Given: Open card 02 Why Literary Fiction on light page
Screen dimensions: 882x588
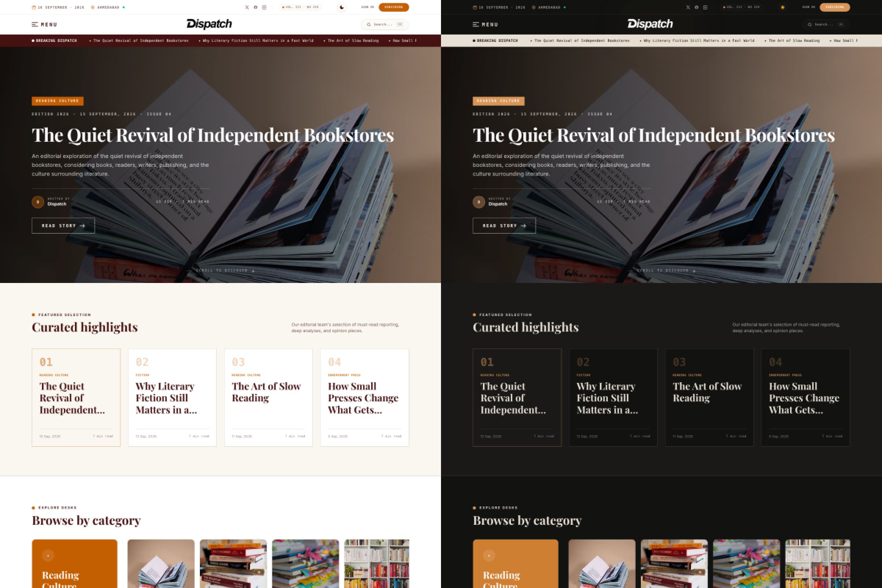Looking at the screenshot, I should [x=172, y=398].
